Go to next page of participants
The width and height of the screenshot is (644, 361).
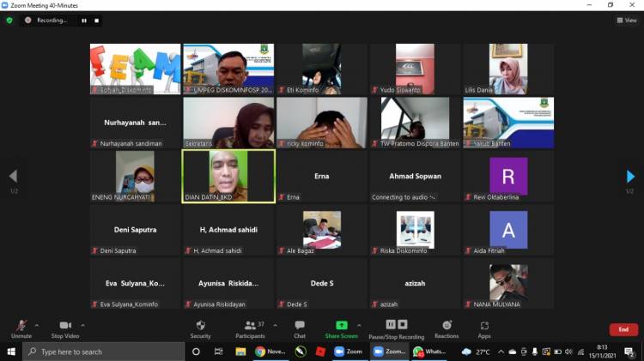(630, 177)
